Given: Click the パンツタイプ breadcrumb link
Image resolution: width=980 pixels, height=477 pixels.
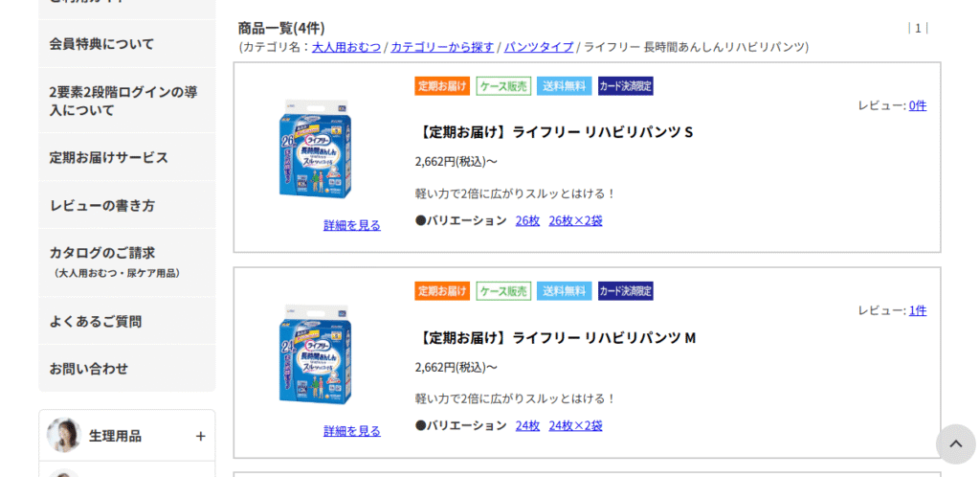Looking at the screenshot, I should 539,47.
